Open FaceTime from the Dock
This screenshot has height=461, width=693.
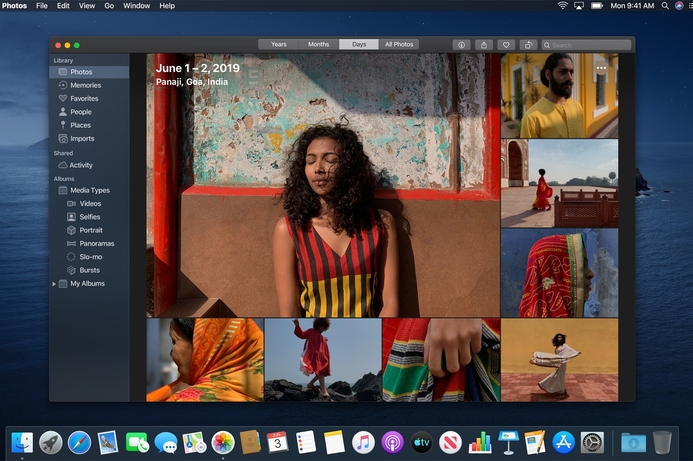[137, 442]
